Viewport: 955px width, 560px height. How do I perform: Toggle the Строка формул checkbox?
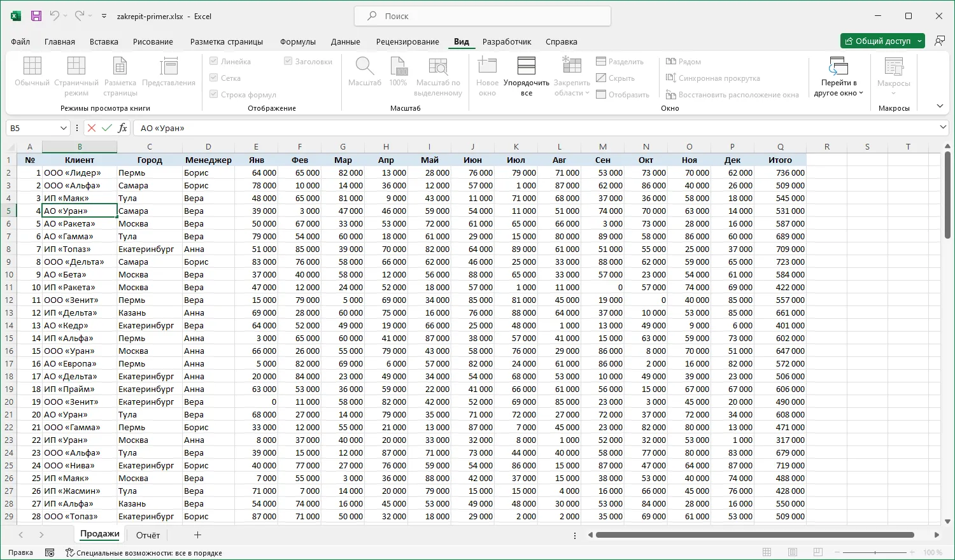(214, 95)
